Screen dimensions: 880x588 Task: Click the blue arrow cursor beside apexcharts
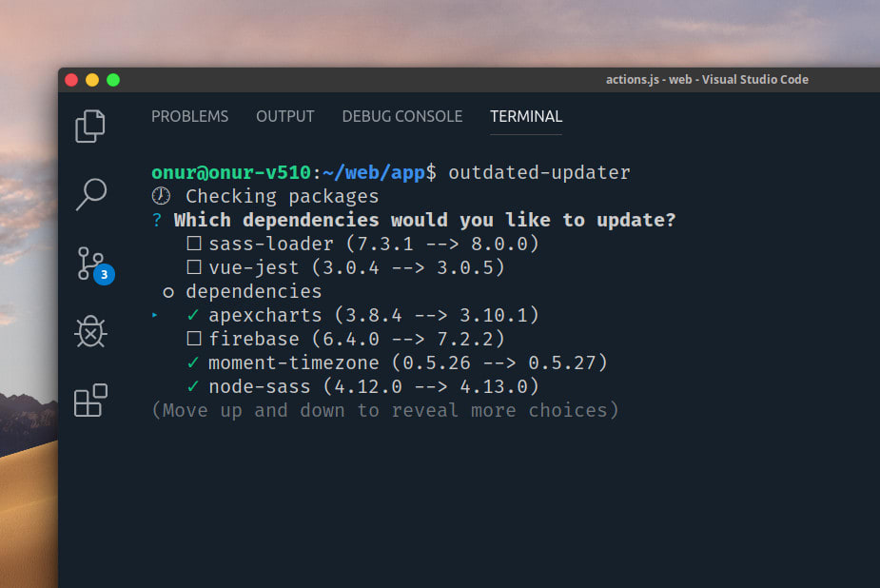(156, 315)
